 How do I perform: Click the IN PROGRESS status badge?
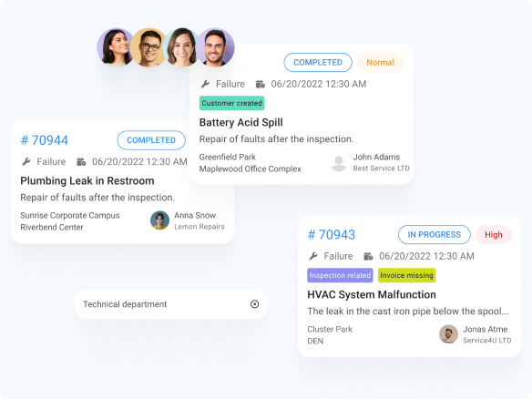click(x=435, y=234)
